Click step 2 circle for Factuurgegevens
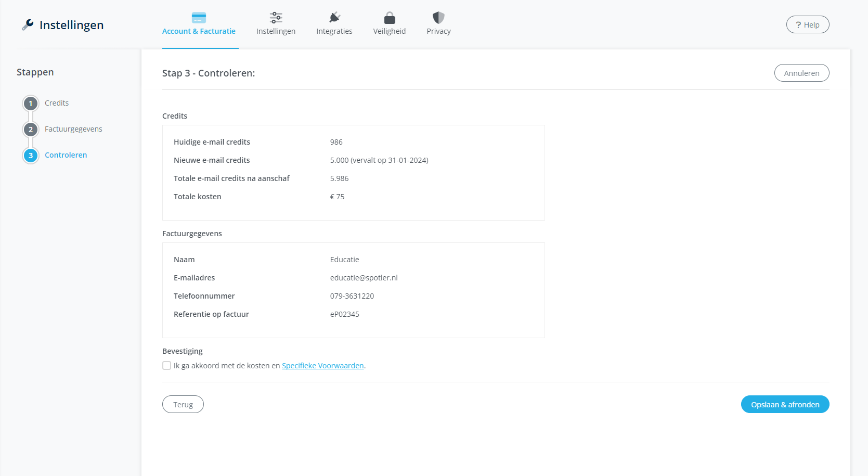This screenshot has height=476, width=868. (31, 130)
